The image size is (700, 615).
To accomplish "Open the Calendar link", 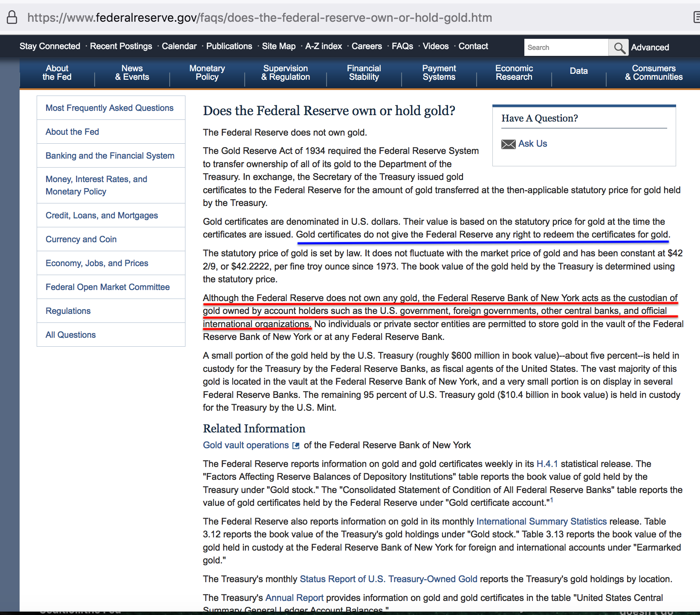I will [179, 46].
